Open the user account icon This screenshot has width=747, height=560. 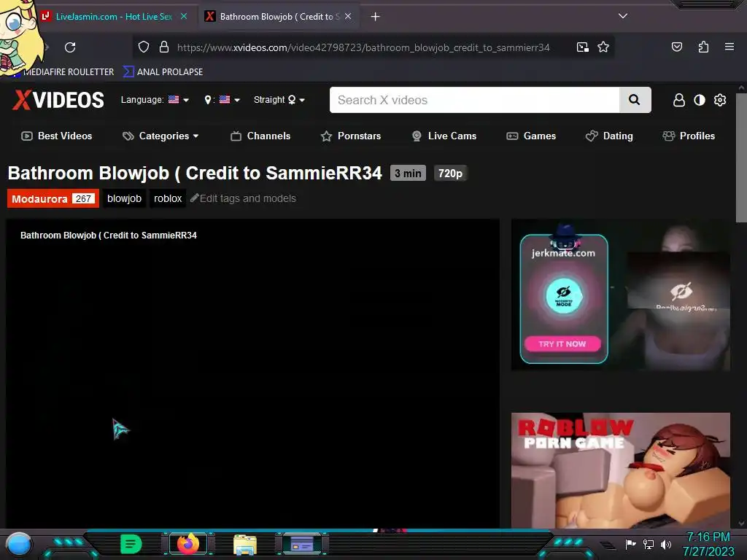click(679, 100)
